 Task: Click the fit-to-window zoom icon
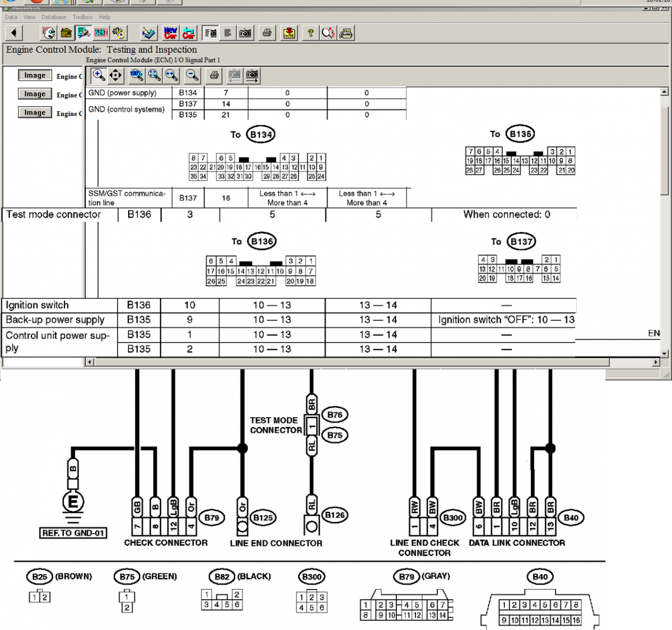click(x=154, y=75)
